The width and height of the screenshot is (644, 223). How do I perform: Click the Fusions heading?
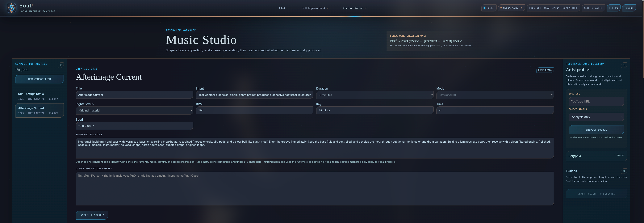point(571,171)
